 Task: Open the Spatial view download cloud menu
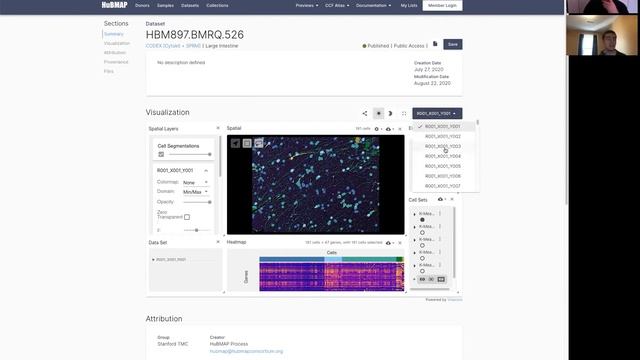[x=389, y=129]
